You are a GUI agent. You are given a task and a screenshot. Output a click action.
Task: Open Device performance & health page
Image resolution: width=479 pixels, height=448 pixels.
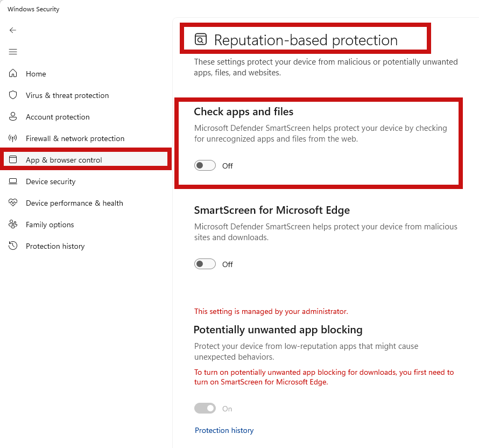pos(74,203)
